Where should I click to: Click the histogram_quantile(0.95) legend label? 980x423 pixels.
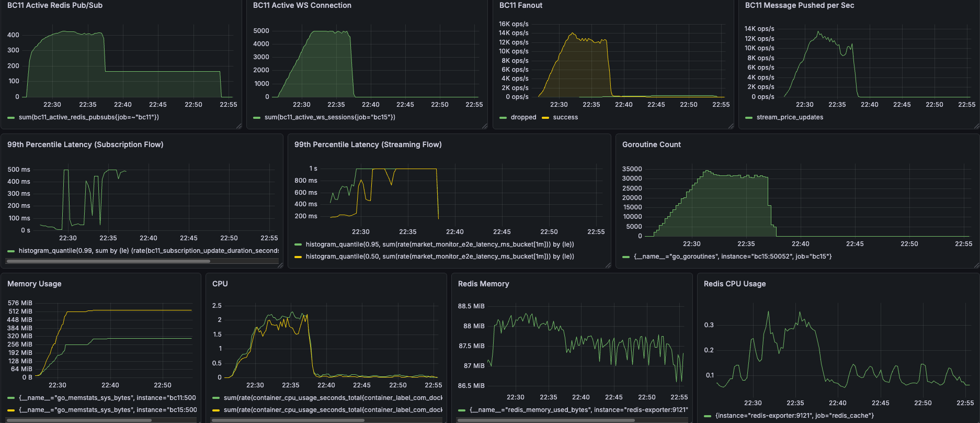click(439, 244)
